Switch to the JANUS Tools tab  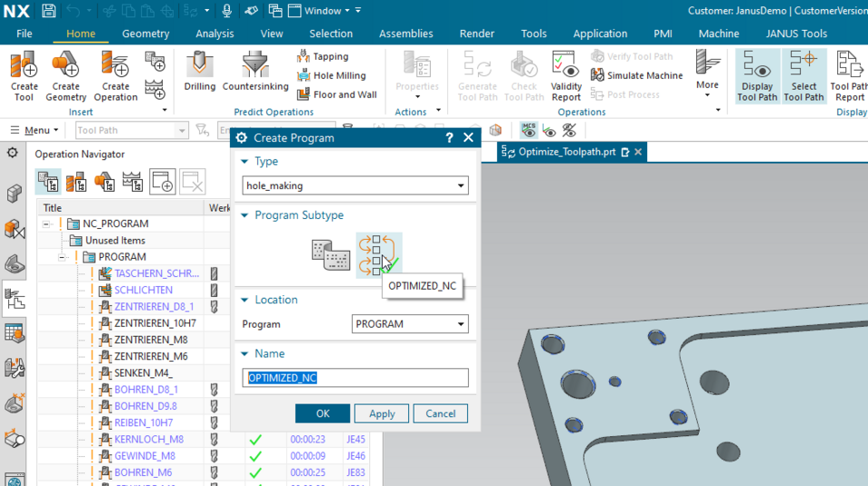click(x=796, y=34)
